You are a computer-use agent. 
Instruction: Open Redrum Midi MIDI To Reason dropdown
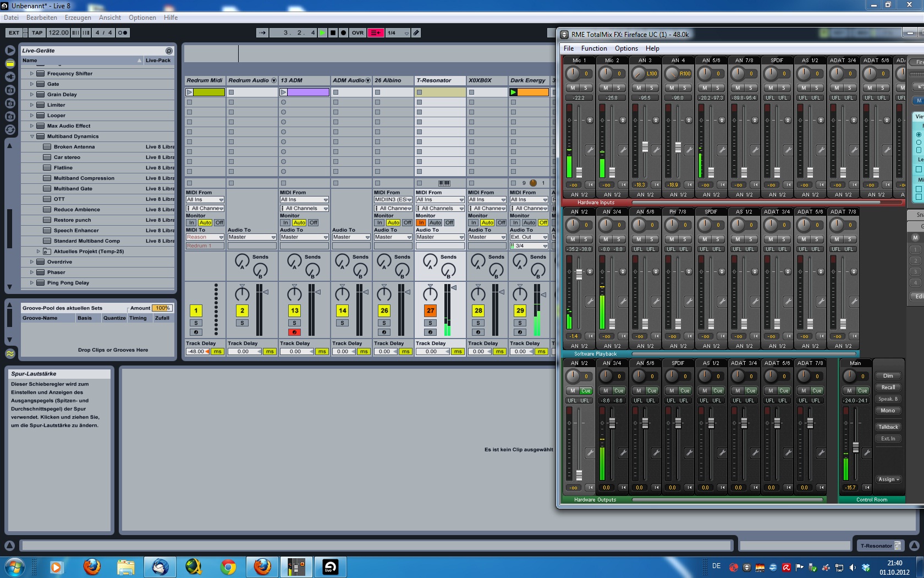[x=205, y=237]
